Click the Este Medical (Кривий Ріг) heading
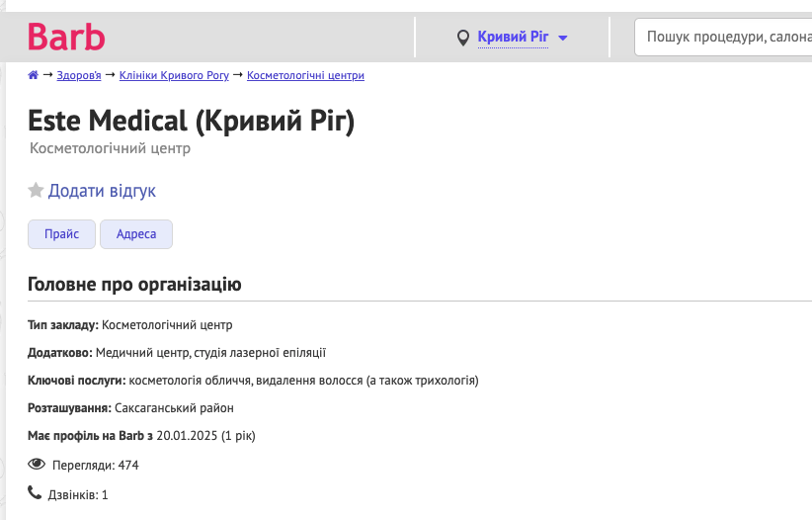Screen dimensions: 812x520 click(191, 121)
